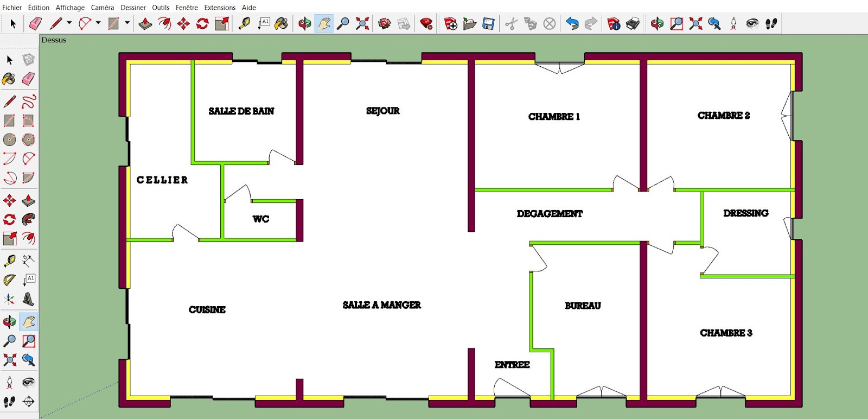Expand the Line tool dropdown arrow
Screen dimensions: 868x419
point(69,23)
